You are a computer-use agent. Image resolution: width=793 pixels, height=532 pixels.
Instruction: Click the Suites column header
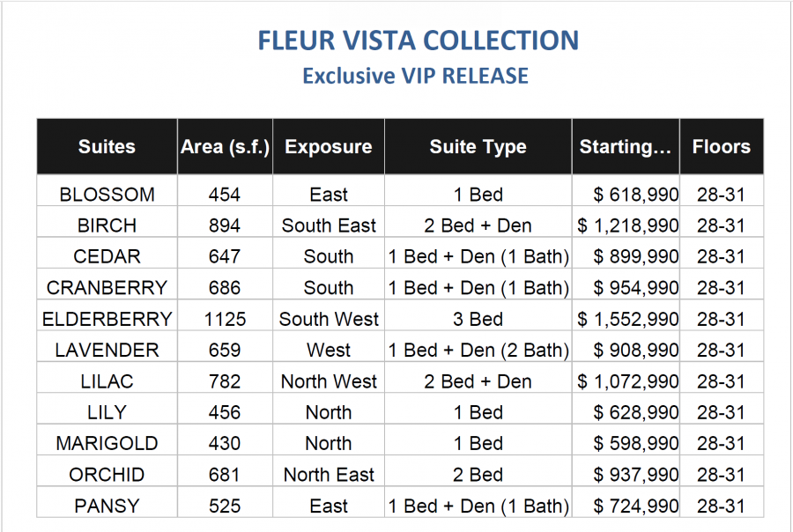click(x=107, y=147)
